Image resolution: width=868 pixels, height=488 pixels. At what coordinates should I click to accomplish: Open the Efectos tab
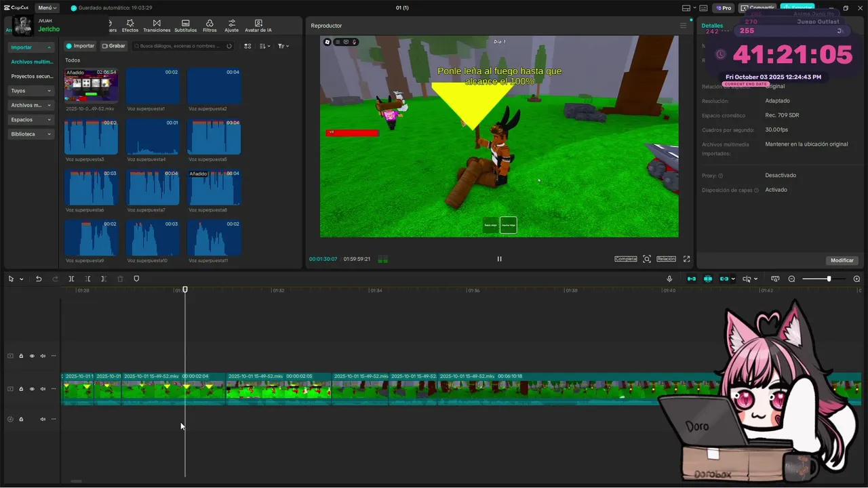tap(130, 26)
